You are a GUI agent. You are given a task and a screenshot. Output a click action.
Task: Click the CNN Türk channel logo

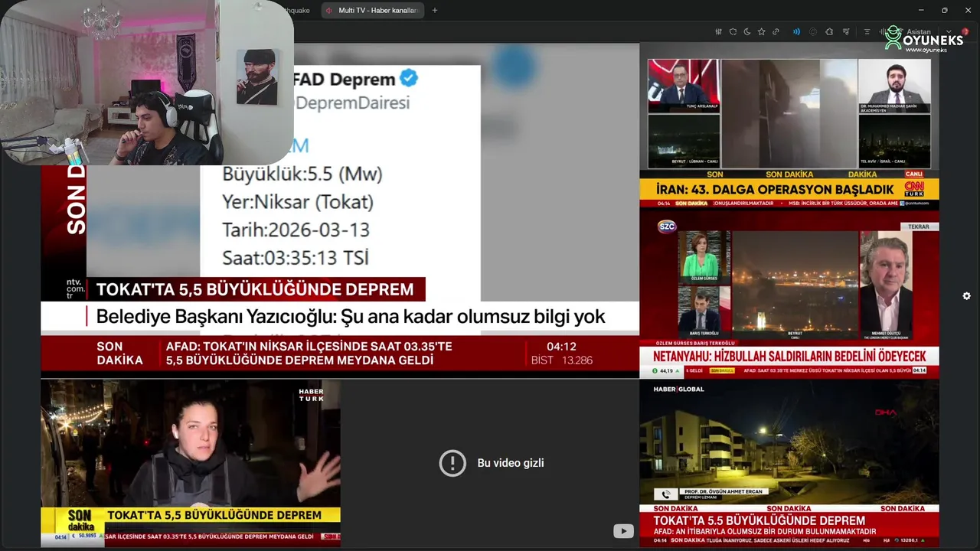click(914, 188)
